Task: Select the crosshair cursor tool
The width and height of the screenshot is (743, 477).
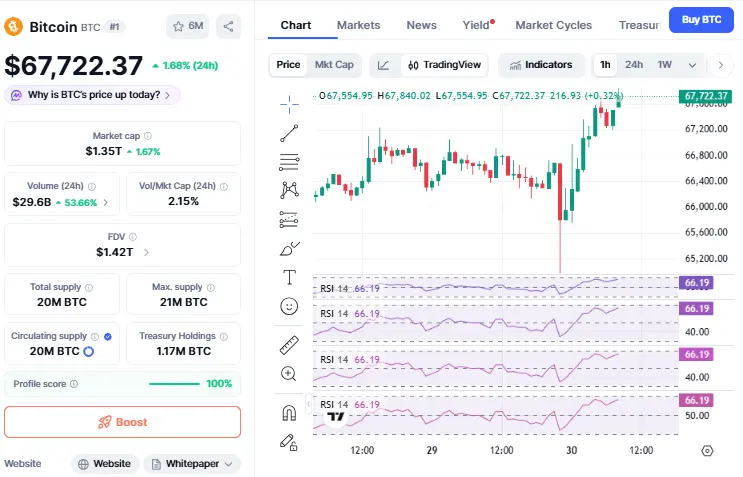Action: tap(289, 104)
